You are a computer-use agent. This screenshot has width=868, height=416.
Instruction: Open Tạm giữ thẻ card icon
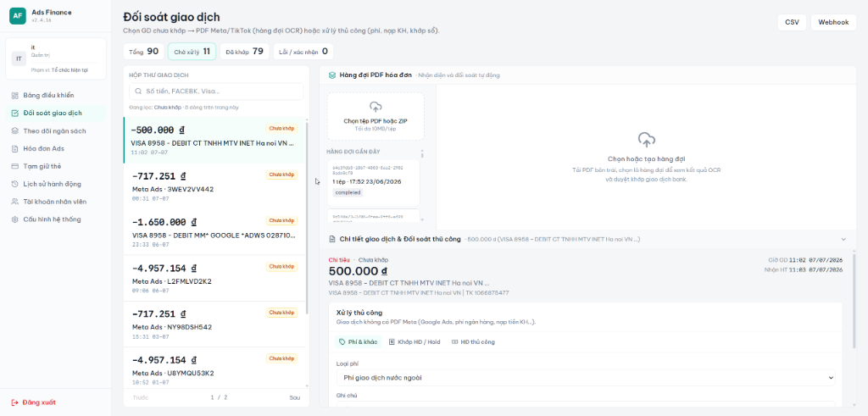pyautogui.click(x=15, y=167)
